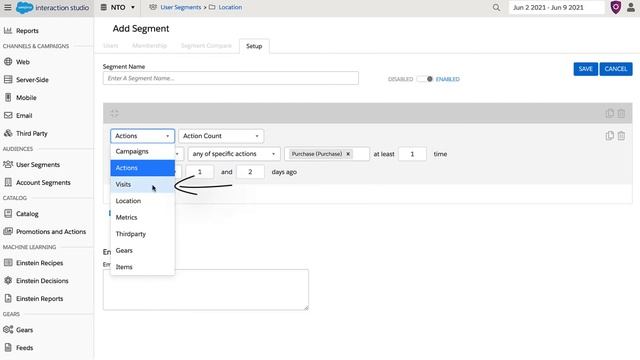Click the 'at least' count field
The height and width of the screenshot is (360, 640).
click(x=412, y=154)
